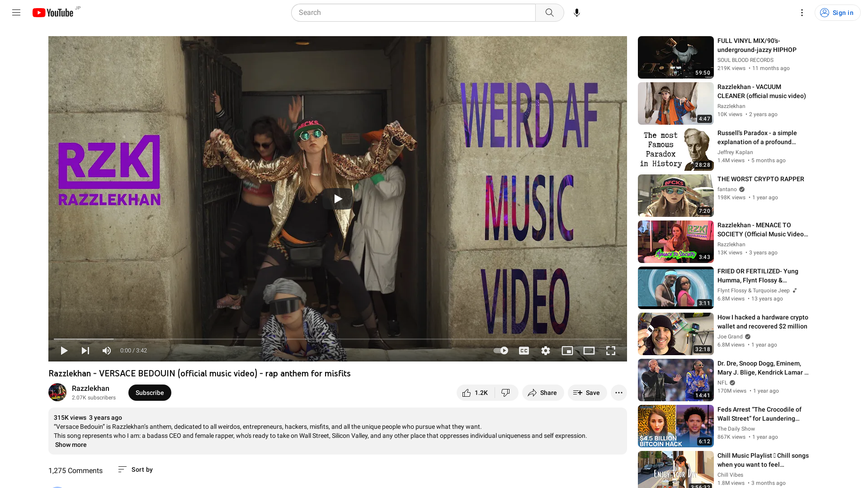The height and width of the screenshot is (488, 868).
Task: Click NFL channel name
Action: coord(722,383)
